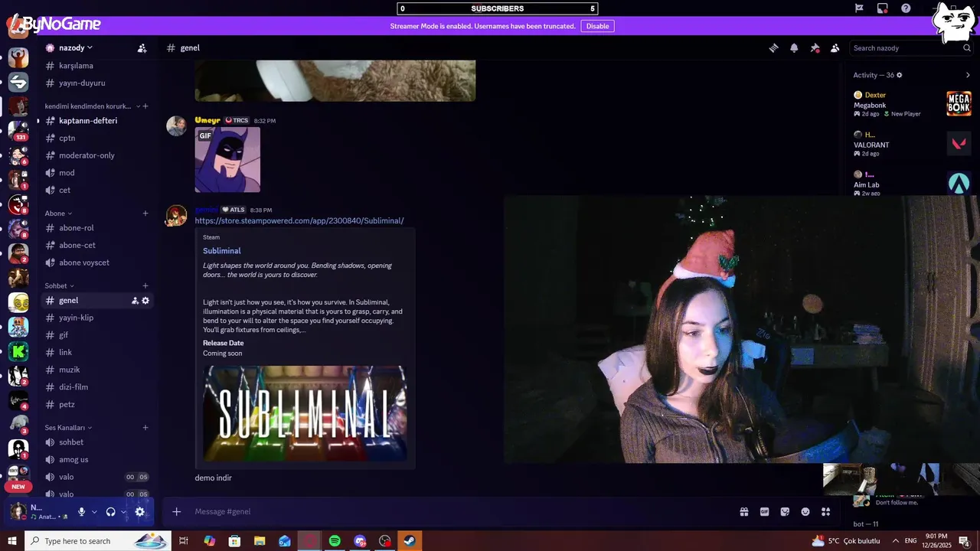Image resolution: width=980 pixels, height=551 pixels.
Task: Collapse the Sohbet category
Action: 60,285
